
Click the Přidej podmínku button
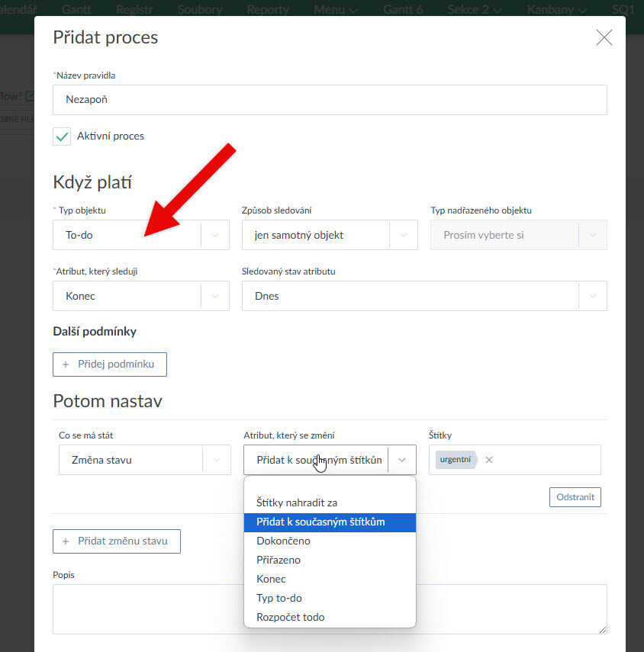click(110, 365)
